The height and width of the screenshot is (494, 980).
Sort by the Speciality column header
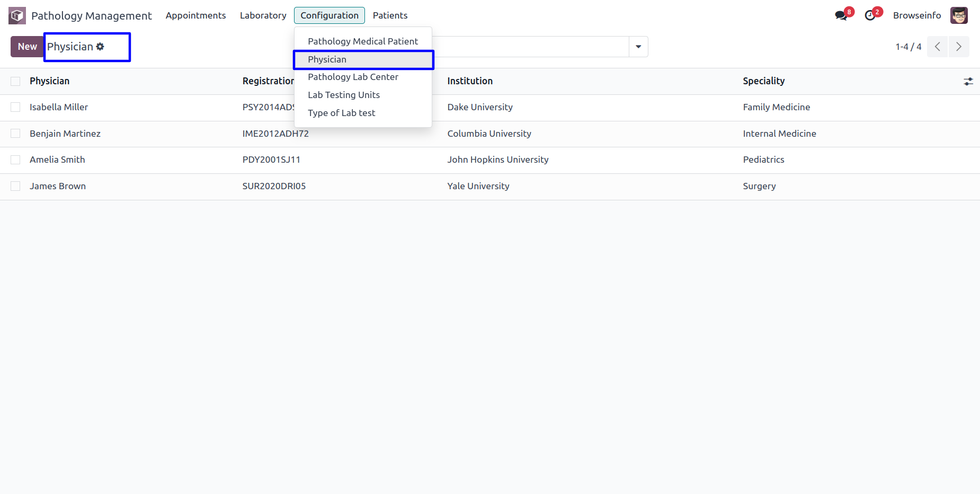763,81
